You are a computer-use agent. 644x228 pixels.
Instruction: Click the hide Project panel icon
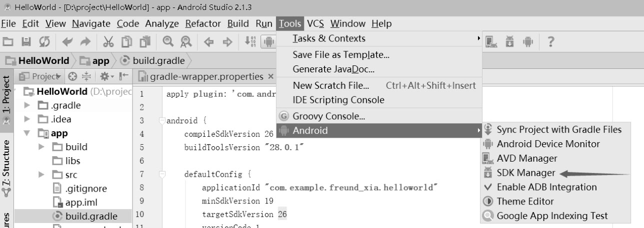[x=124, y=77]
